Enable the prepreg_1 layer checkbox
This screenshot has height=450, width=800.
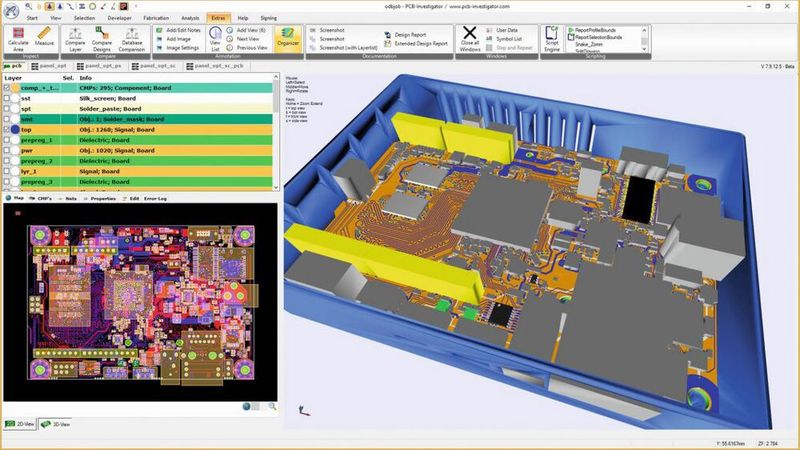(7, 140)
